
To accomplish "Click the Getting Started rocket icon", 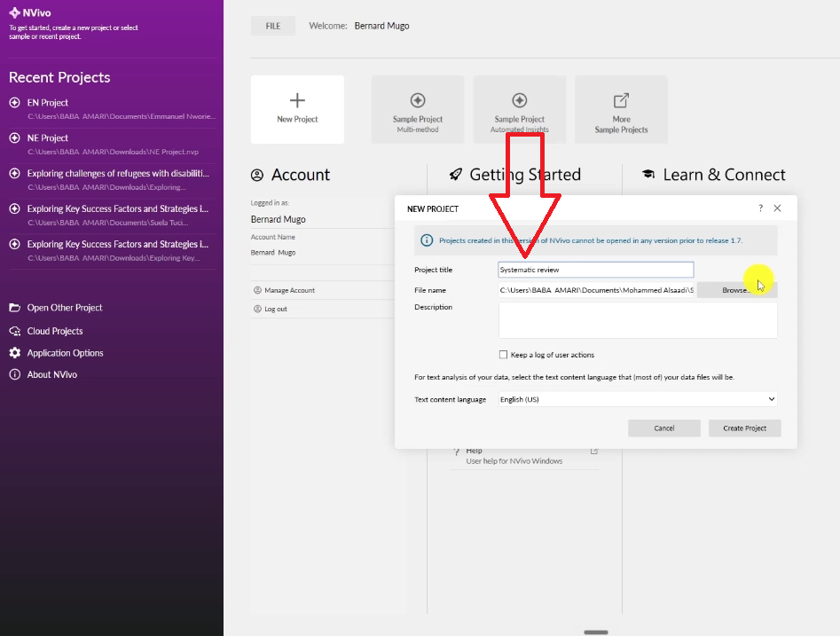I will pos(455,174).
